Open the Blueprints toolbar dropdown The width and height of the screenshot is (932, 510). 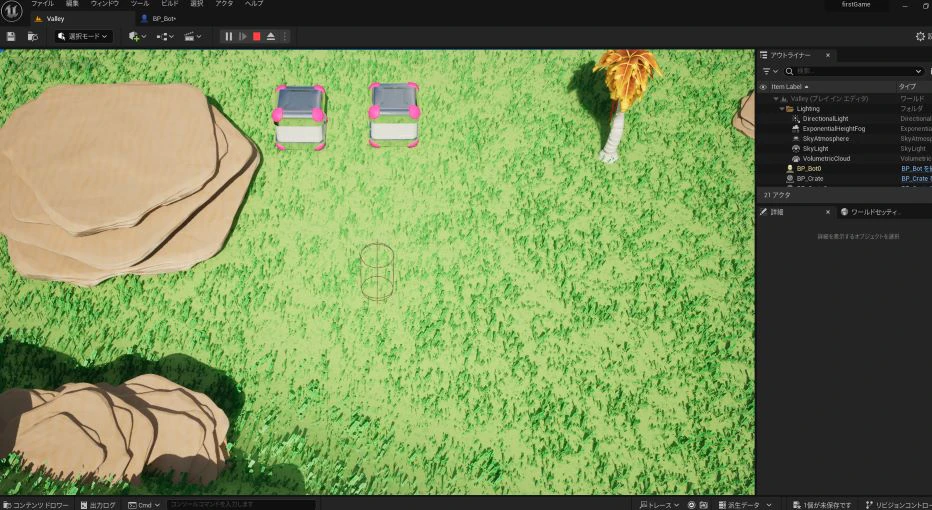click(165, 37)
